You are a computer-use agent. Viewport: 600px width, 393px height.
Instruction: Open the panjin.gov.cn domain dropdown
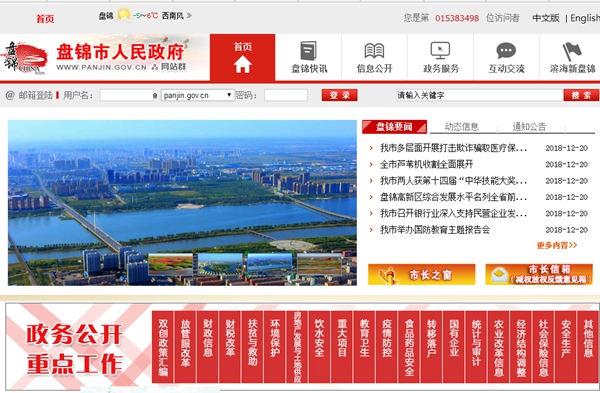click(197, 95)
